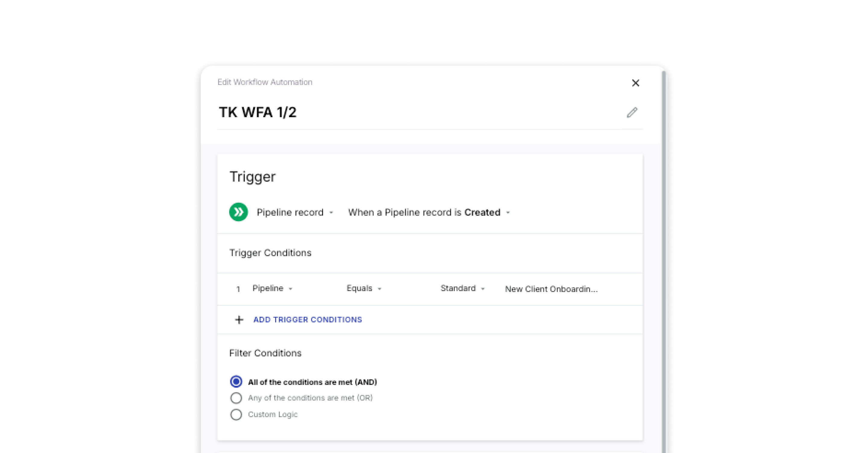Click the Trigger section heading

(x=252, y=177)
